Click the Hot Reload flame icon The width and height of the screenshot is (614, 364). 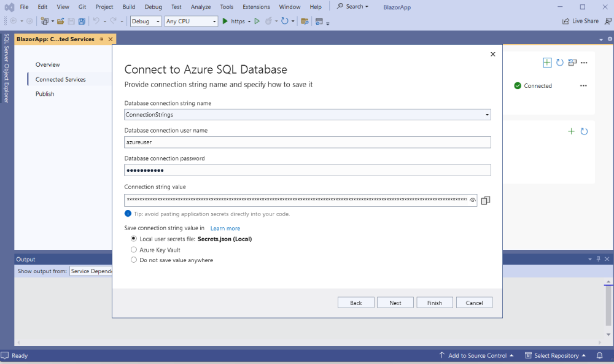[268, 21]
